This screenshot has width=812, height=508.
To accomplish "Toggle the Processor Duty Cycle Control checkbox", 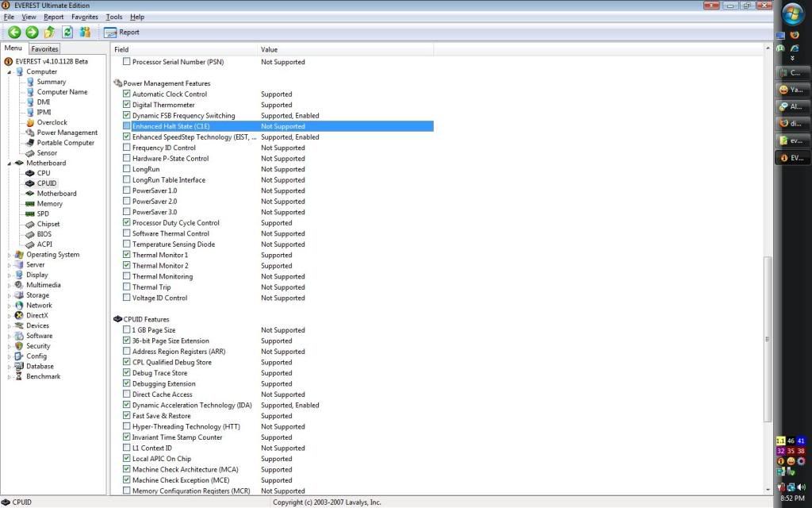I will 126,222.
